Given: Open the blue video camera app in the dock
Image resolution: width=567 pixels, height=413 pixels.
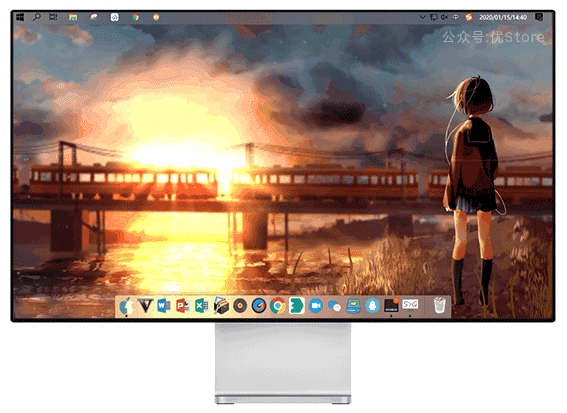Looking at the screenshot, I should (316, 306).
